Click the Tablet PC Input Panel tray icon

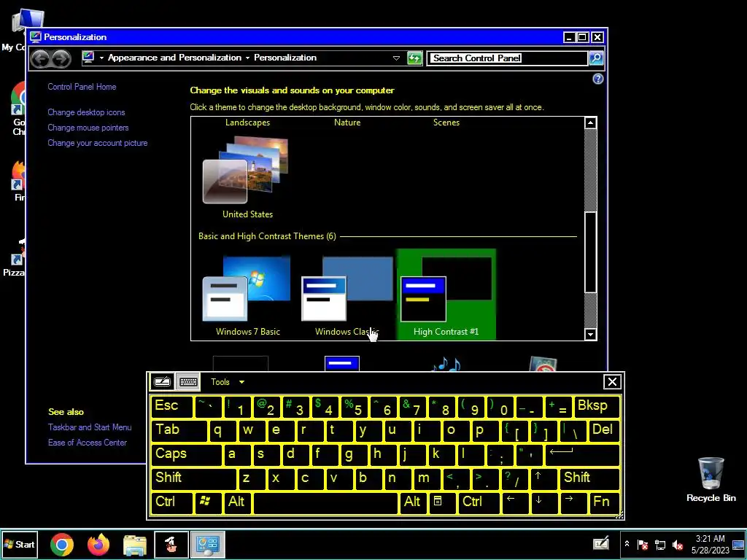tap(601, 544)
